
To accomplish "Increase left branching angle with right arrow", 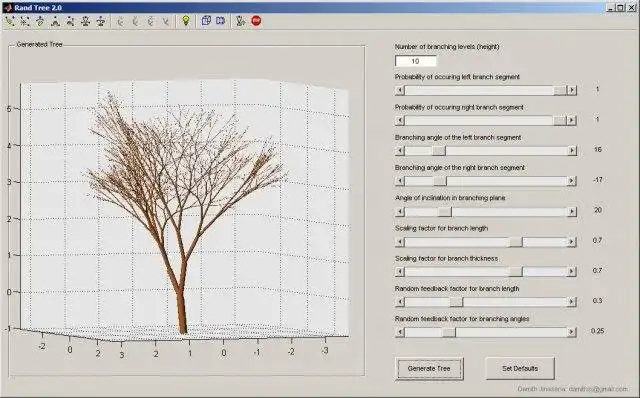I will click(571, 151).
